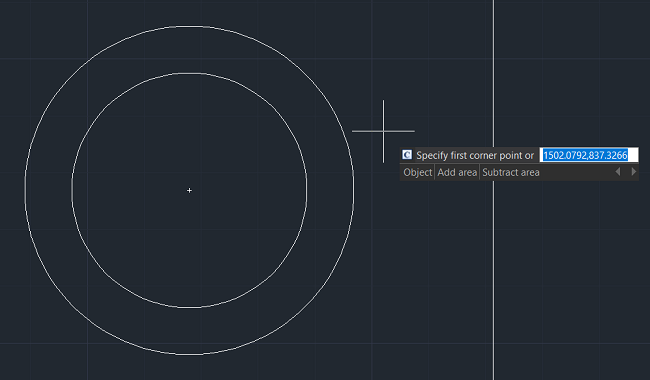Pick the small center mark of the circles

(189, 190)
